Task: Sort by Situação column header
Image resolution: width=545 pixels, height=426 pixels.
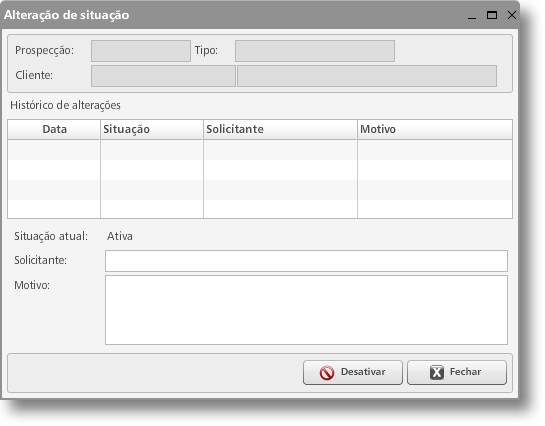Action: tap(152, 130)
